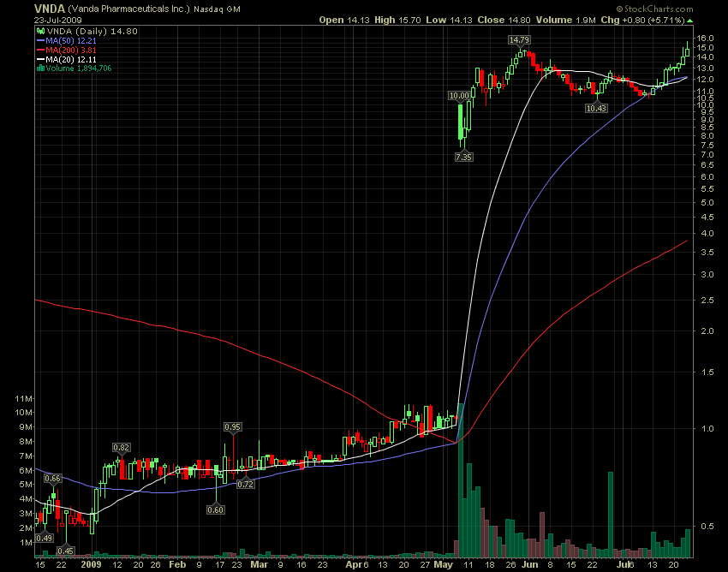Viewport: 728px width, 572px height.
Task: Click the Open 14.13 value
Action: 343,20
